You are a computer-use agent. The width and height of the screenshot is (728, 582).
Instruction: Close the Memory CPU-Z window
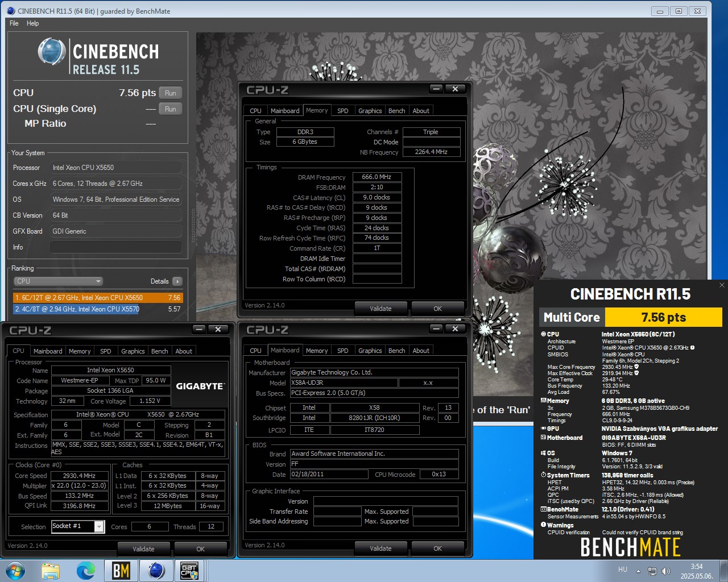455,89
